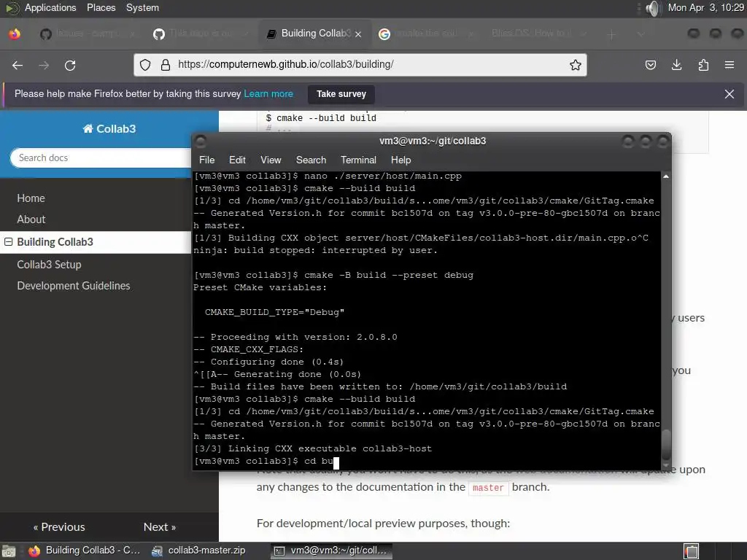Open Firefox hamburger application menu

point(729,65)
